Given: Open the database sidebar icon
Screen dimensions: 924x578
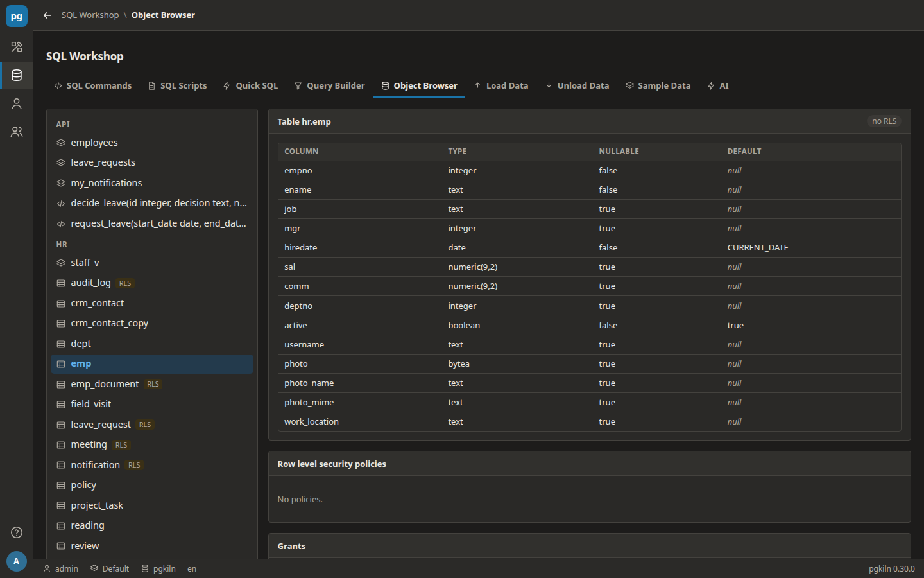Looking at the screenshot, I should [17, 75].
